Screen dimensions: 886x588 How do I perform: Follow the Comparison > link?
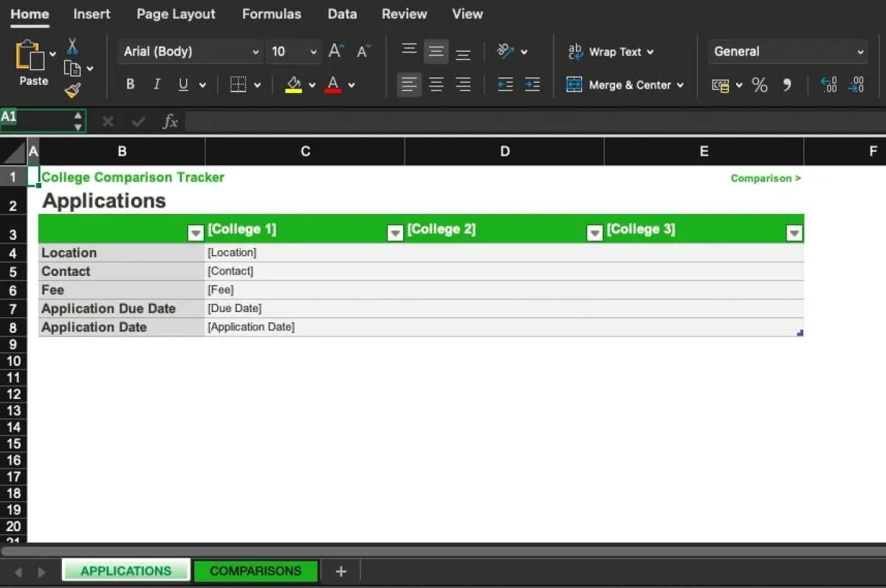(x=765, y=179)
